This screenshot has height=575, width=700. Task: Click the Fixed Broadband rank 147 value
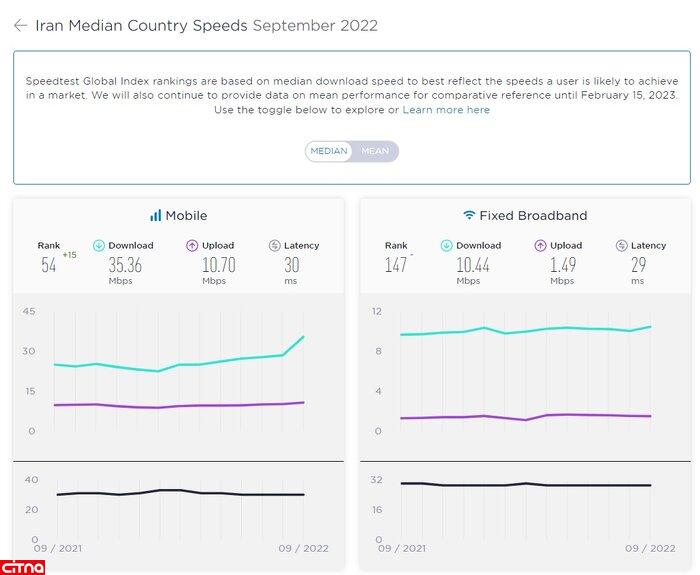(x=396, y=265)
